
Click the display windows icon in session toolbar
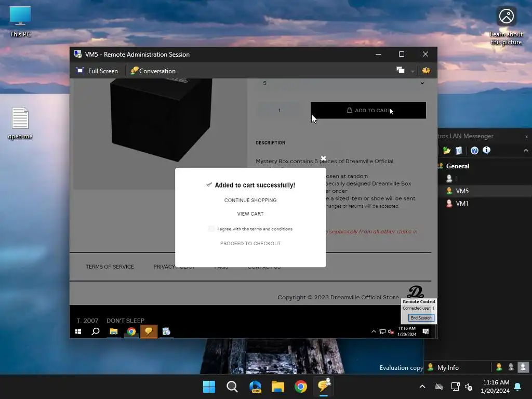[401, 70]
